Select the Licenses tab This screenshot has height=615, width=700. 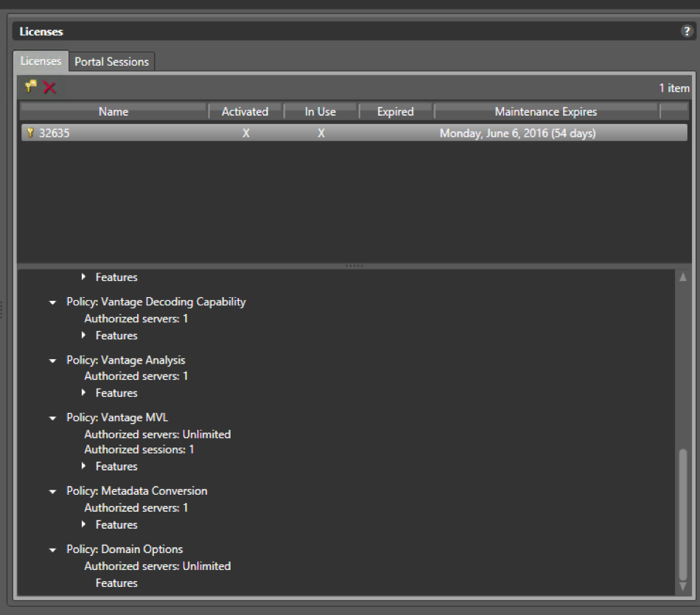(41, 60)
